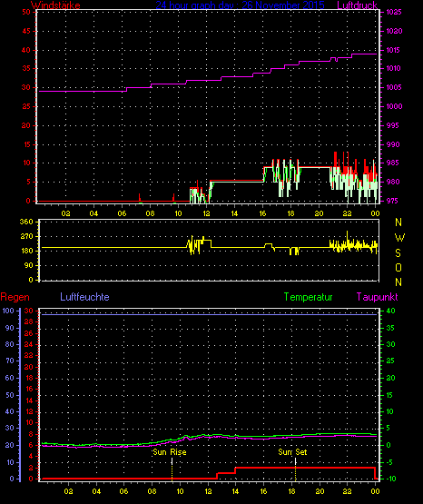Click the O compass direction label
This screenshot has width=423, height=504.
tap(398, 268)
